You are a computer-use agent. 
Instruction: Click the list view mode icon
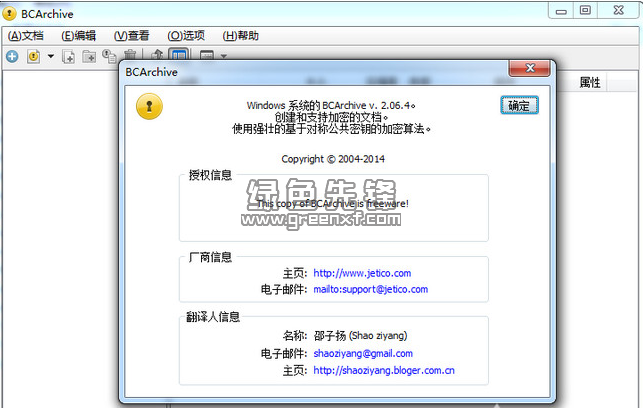point(207,55)
